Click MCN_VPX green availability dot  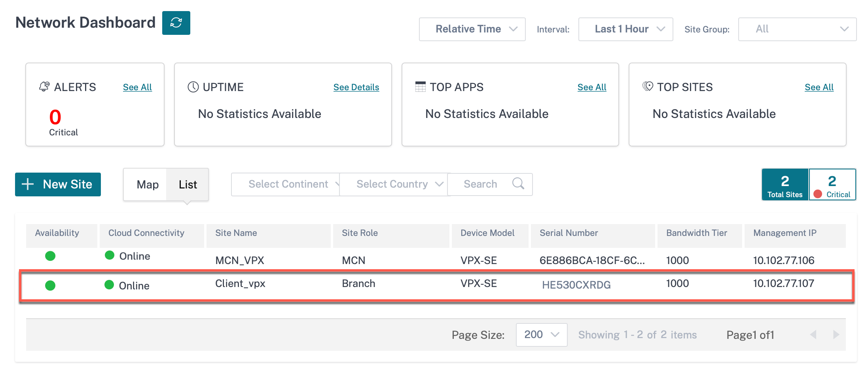click(50, 256)
